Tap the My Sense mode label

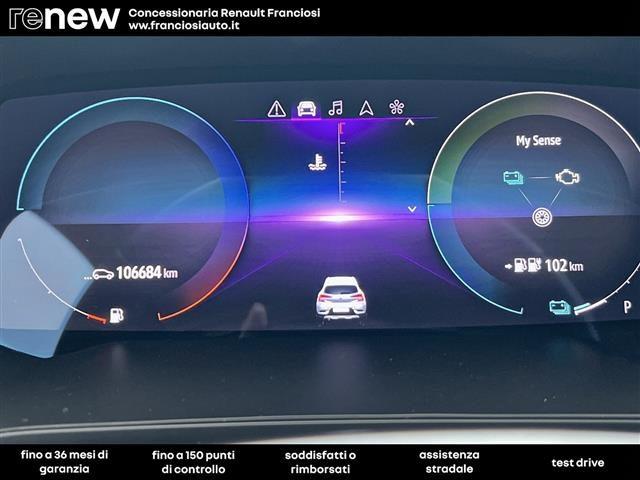point(538,141)
